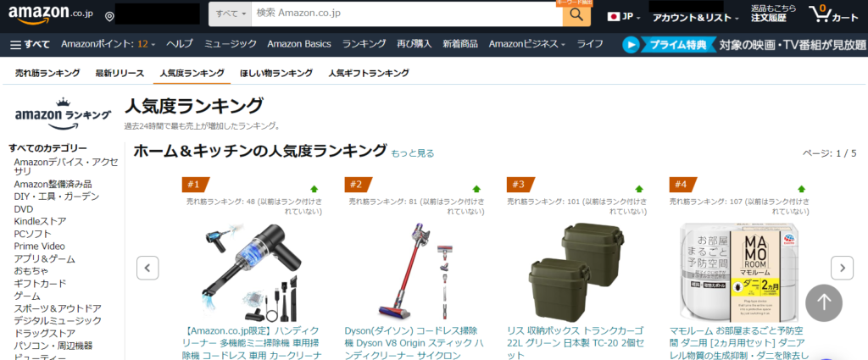Click the Amazon.co.jp logo
868x360 pixels.
pos(51,14)
